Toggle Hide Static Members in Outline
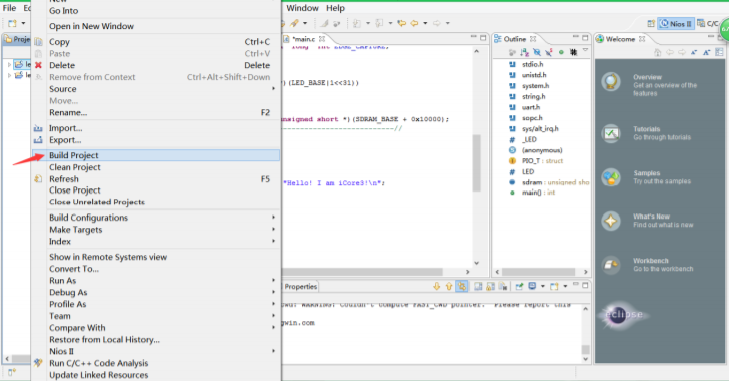 549,52
